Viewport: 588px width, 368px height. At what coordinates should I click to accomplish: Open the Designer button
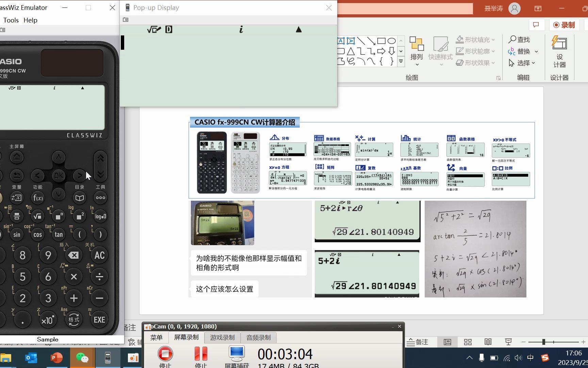pyautogui.click(x=559, y=51)
